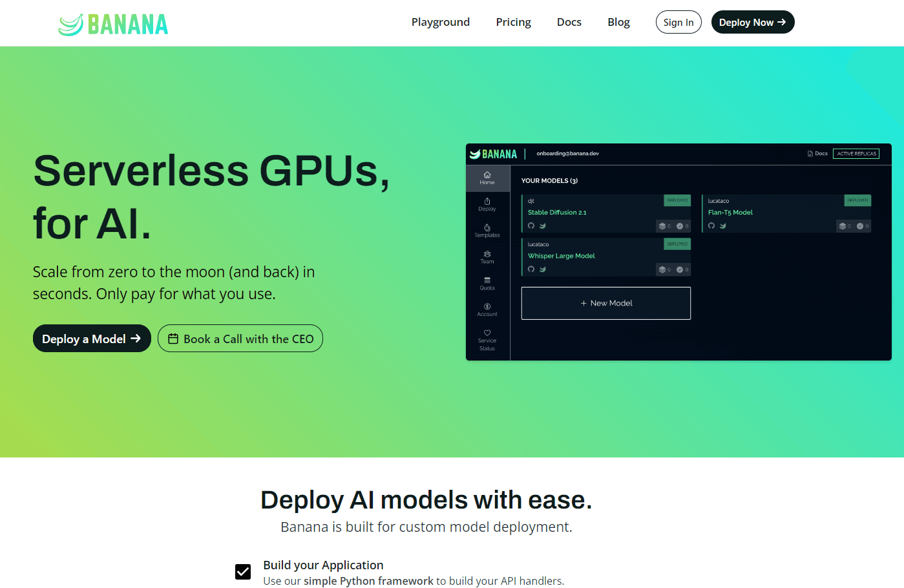Click the Sign In button

[678, 22]
